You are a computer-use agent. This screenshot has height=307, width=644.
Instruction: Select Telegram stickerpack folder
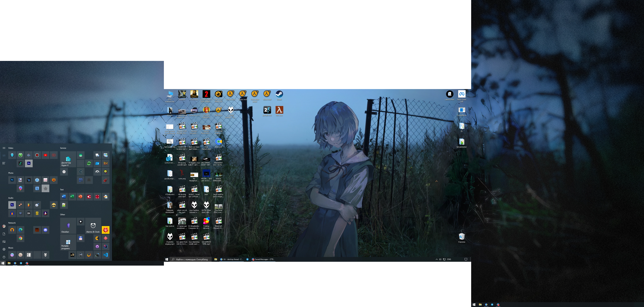coord(170,207)
